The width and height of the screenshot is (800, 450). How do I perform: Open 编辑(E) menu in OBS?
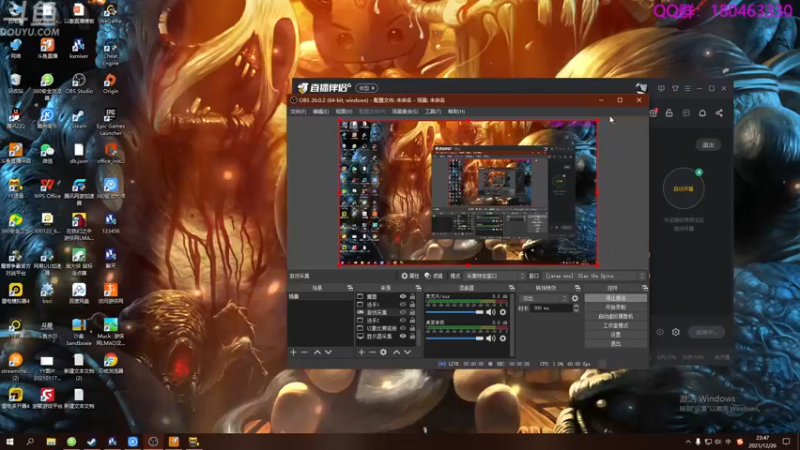[x=320, y=111]
